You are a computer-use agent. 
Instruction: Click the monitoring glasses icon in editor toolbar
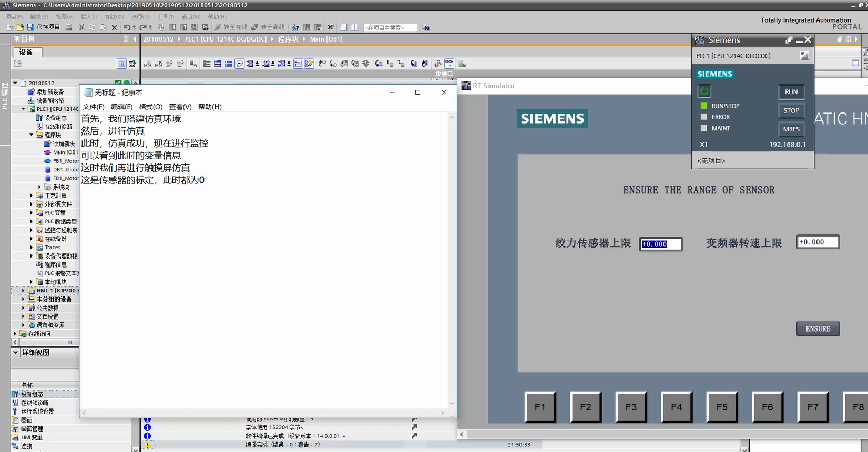coord(449,64)
